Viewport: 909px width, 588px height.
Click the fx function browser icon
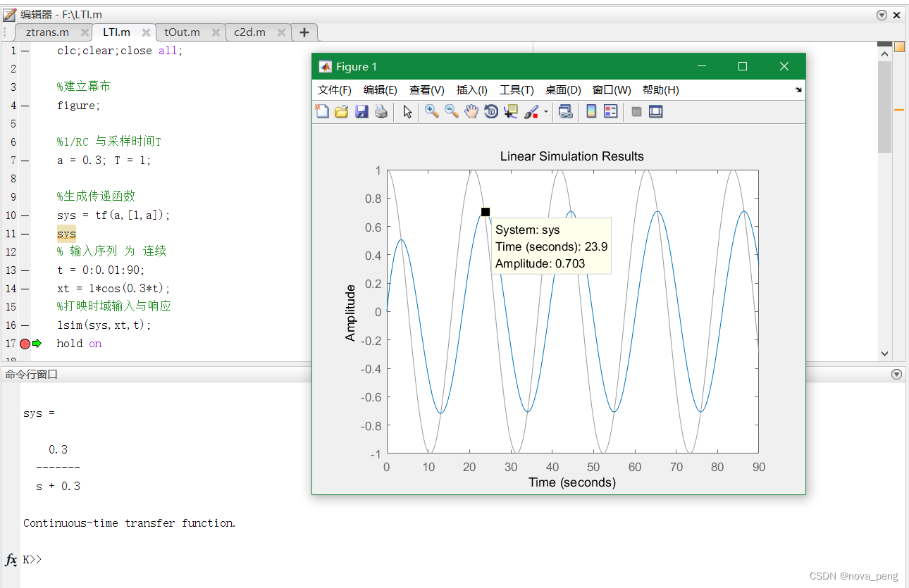point(11,560)
